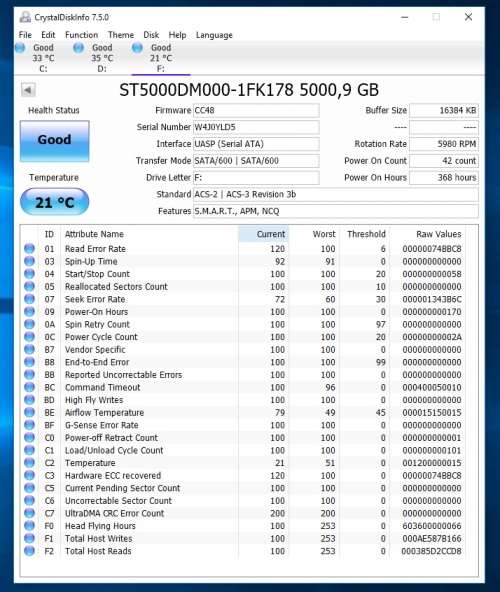The image size is (500, 592).
Task: Click status orb for Hardware ECC recovered
Action: pos(29,475)
